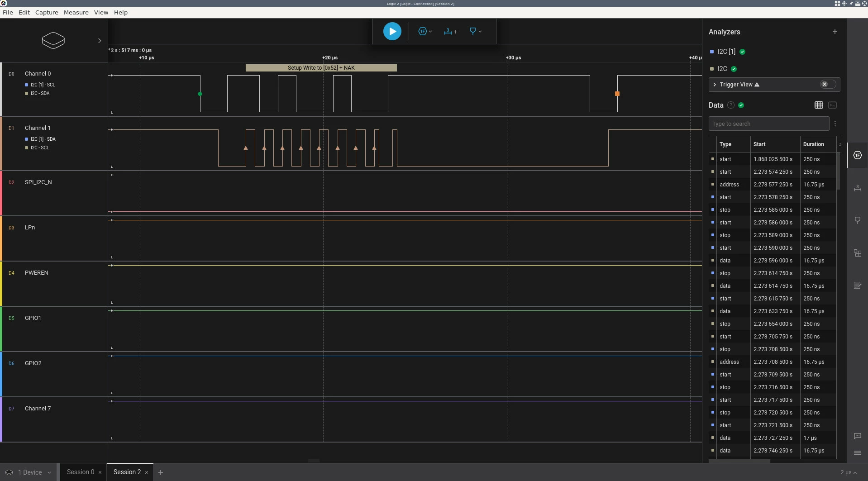This screenshot has height=481, width=868.
Task: Open the Notes sidebar panel icon
Action: coord(857,286)
